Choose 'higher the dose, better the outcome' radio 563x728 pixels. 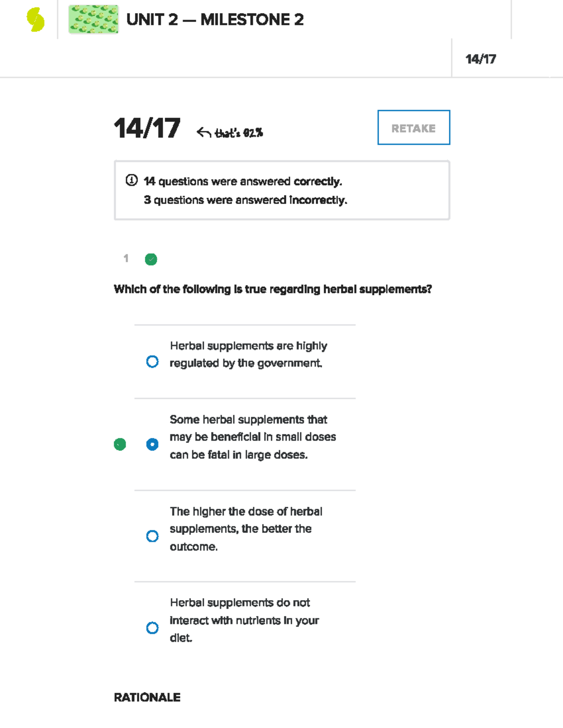152,536
